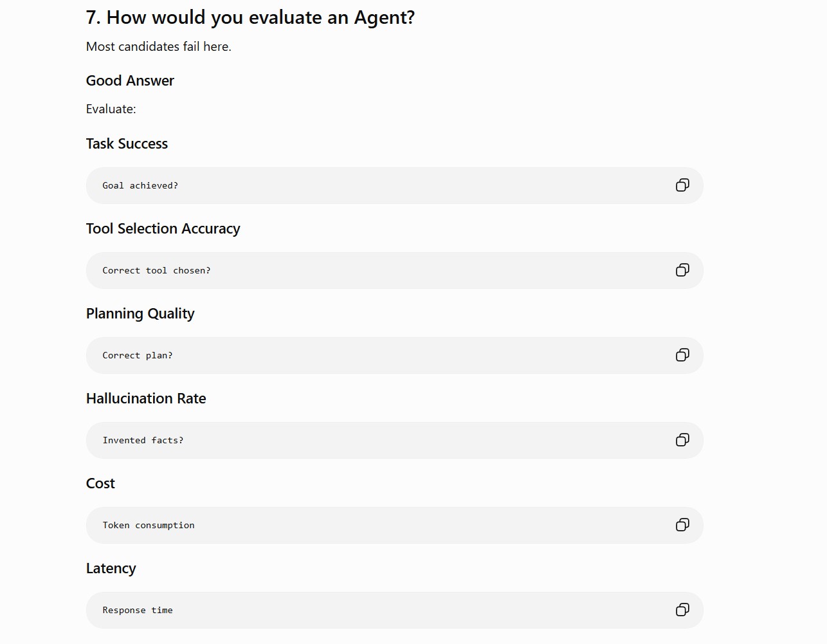Viewport: 827px width, 644px height.
Task: Click the "Task Success" heading
Action: [x=127, y=143]
